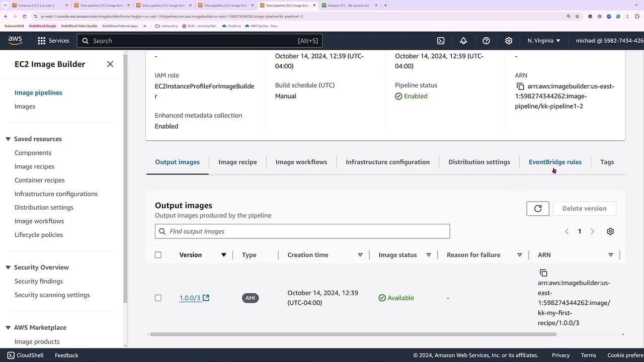Image resolution: width=644 pixels, height=362 pixels.
Task: Sort the table by Creation time
Action: (360, 255)
